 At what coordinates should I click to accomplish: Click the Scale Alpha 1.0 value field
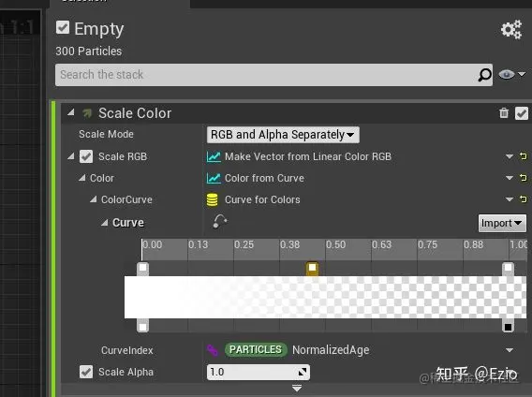click(259, 373)
